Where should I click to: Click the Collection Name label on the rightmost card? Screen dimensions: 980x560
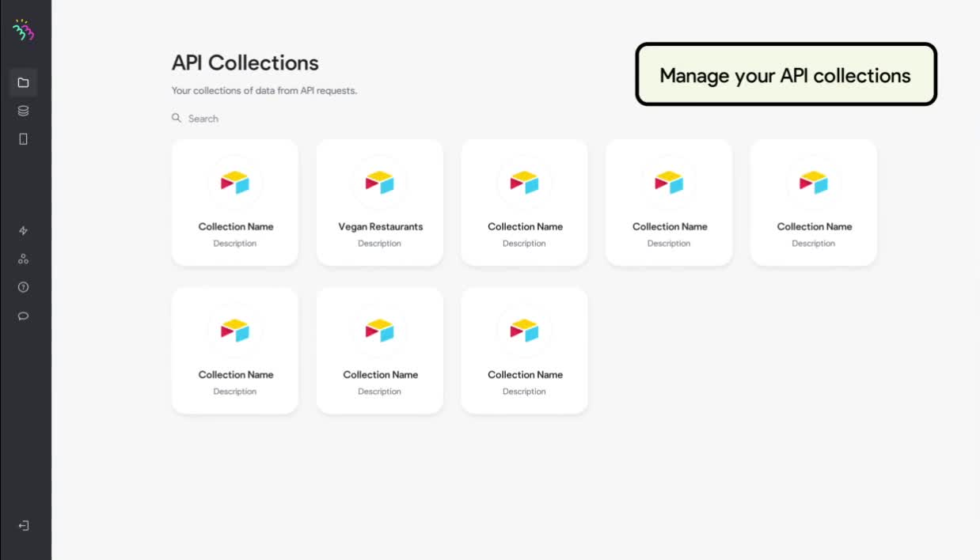point(813,226)
